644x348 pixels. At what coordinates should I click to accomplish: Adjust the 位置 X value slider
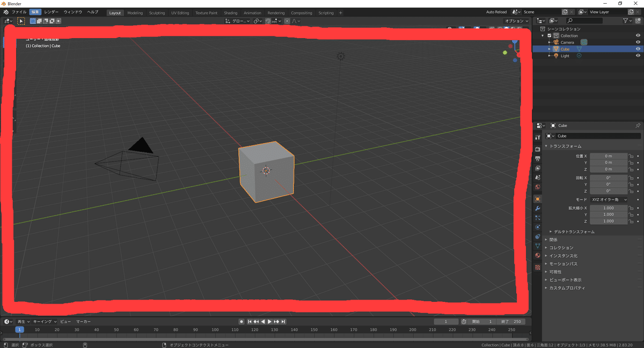[x=609, y=156]
